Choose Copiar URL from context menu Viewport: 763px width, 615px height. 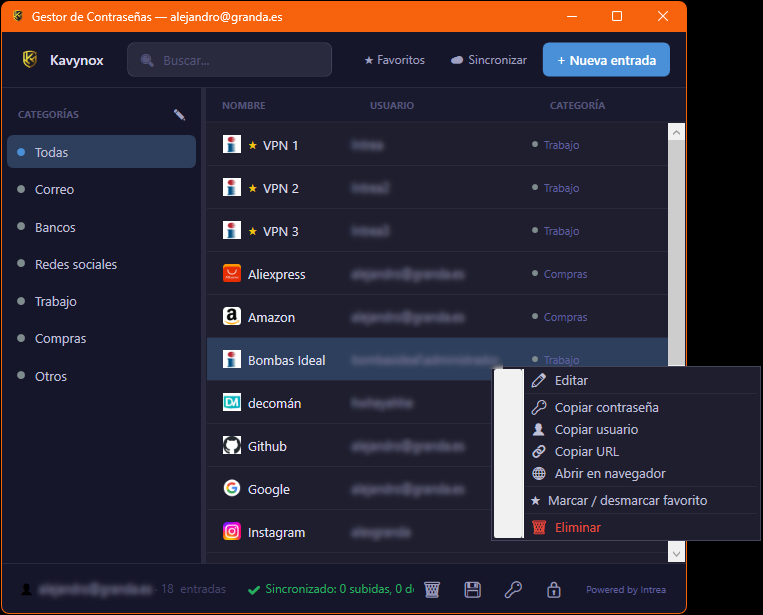[x=642, y=452]
